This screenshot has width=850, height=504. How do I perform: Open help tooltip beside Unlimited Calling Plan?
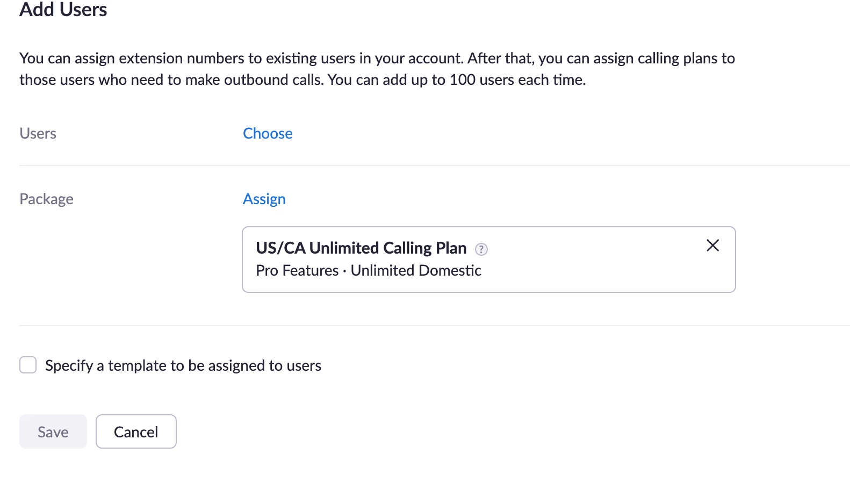point(481,249)
